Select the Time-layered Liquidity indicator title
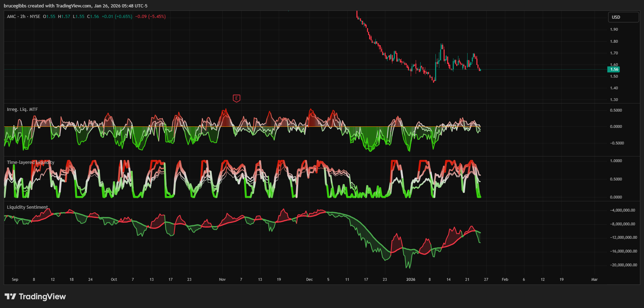The image size is (644, 308). tap(31, 162)
